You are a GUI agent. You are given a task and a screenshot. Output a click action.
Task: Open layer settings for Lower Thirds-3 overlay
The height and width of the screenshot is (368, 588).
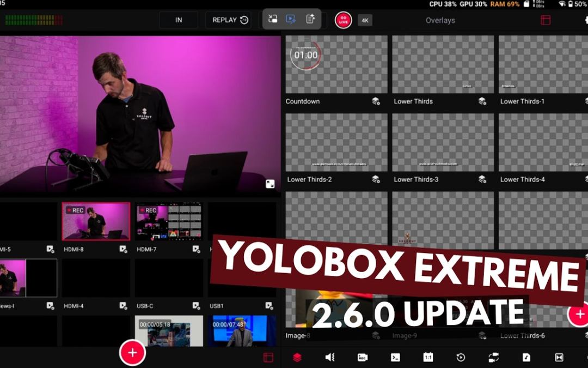(482, 179)
